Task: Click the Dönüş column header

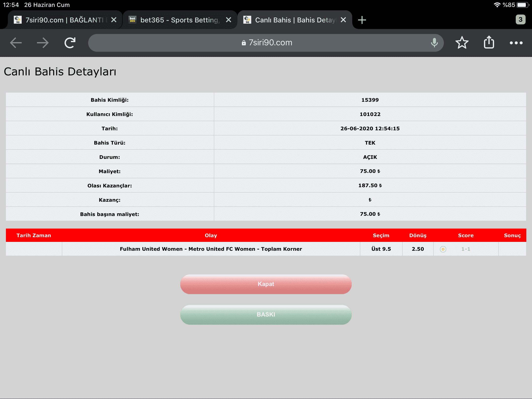Action: pos(418,235)
